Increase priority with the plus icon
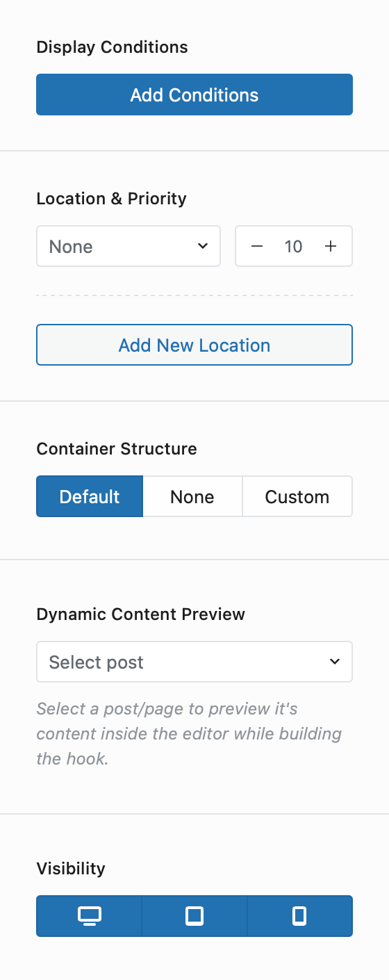 click(x=331, y=246)
